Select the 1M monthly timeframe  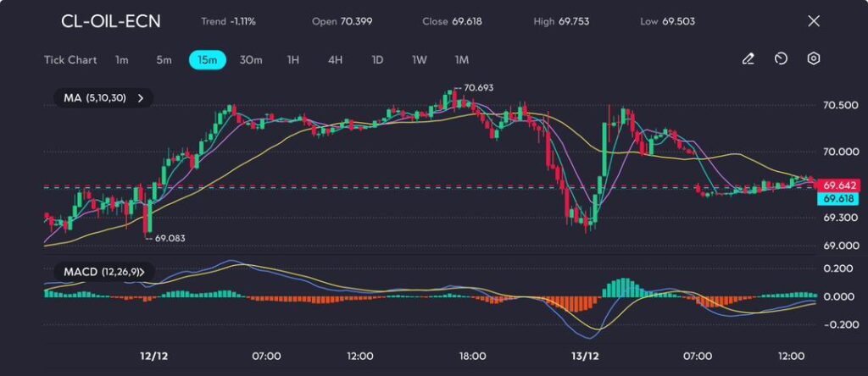[x=461, y=60]
